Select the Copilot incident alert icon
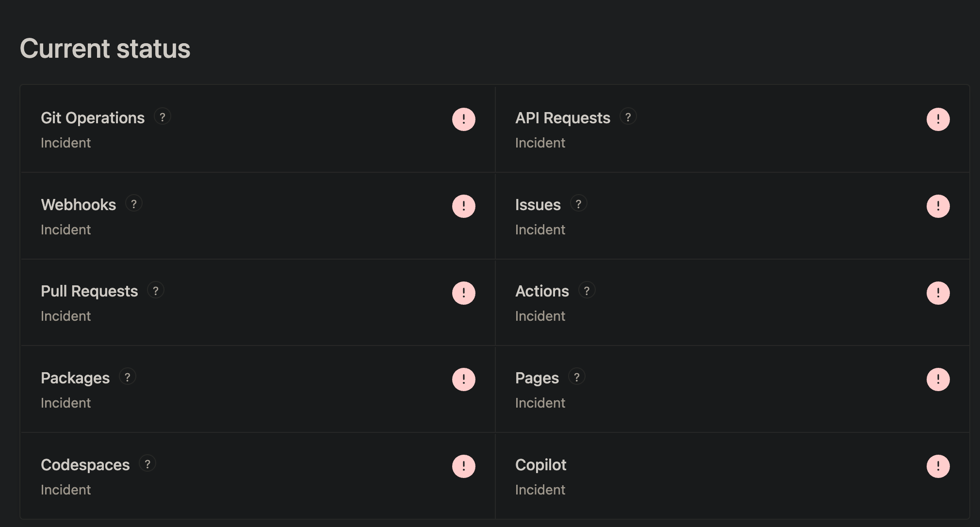The width and height of the screenshot is (980, 527). (938, 466)
